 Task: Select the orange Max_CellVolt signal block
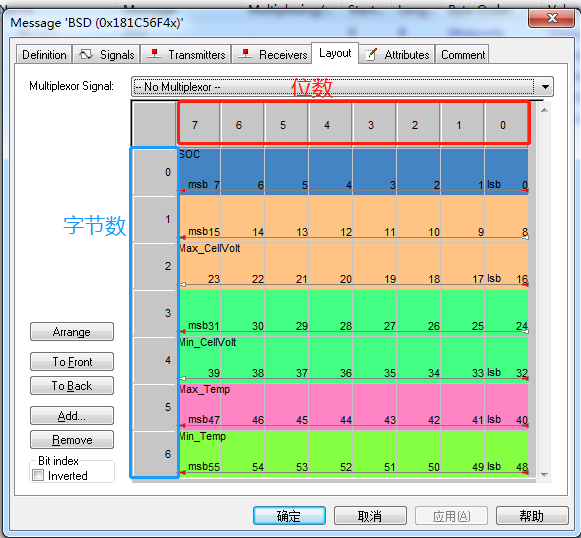[353, 242]
